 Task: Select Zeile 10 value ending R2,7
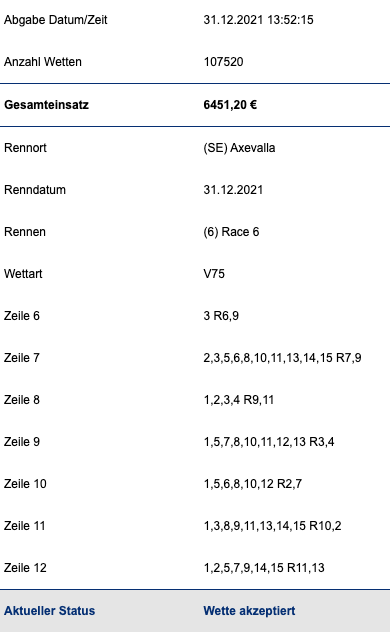(x=253, y=484)
